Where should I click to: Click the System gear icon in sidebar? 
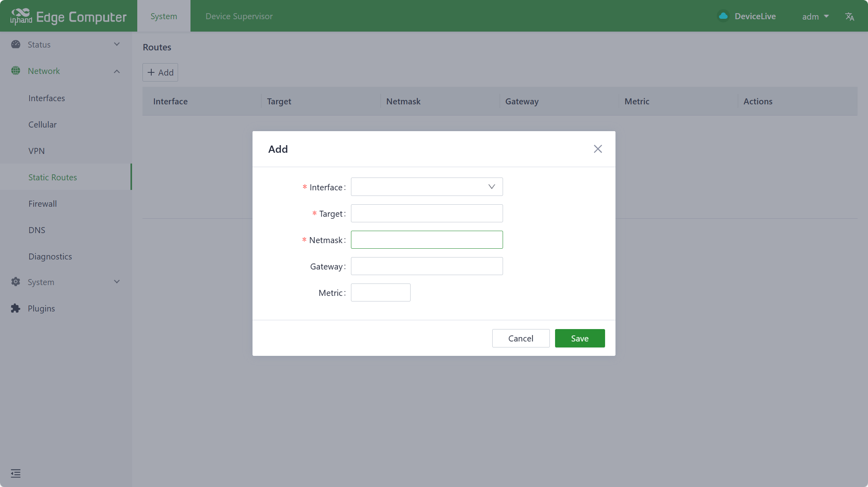(x=16, y=282)
